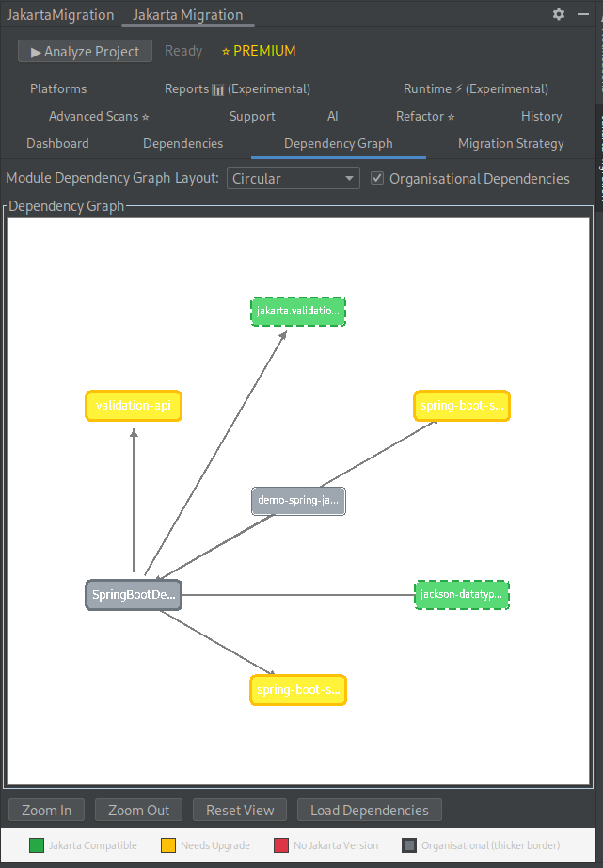Click the Organisational (thicker border) legend text

click(x=491, y=845)
